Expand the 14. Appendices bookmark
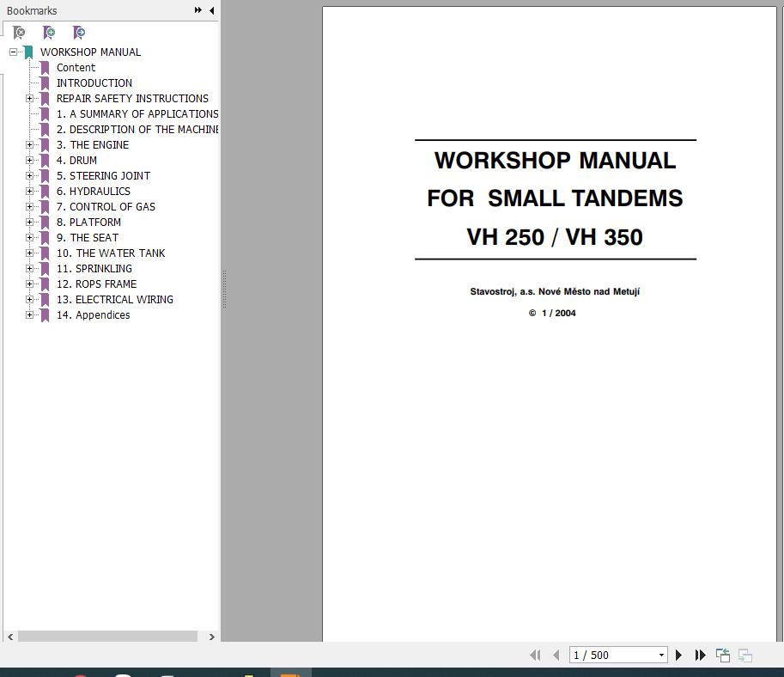The width and height of the screenshot is (784, 677). [x=29, y=314]
